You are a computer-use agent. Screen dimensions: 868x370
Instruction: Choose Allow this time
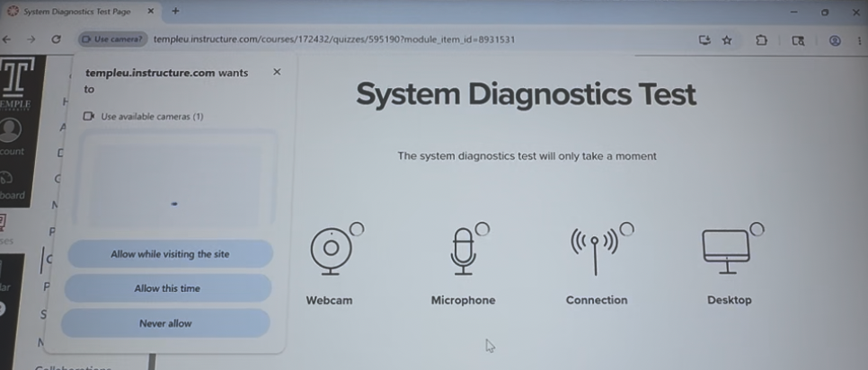pos(167,288)
